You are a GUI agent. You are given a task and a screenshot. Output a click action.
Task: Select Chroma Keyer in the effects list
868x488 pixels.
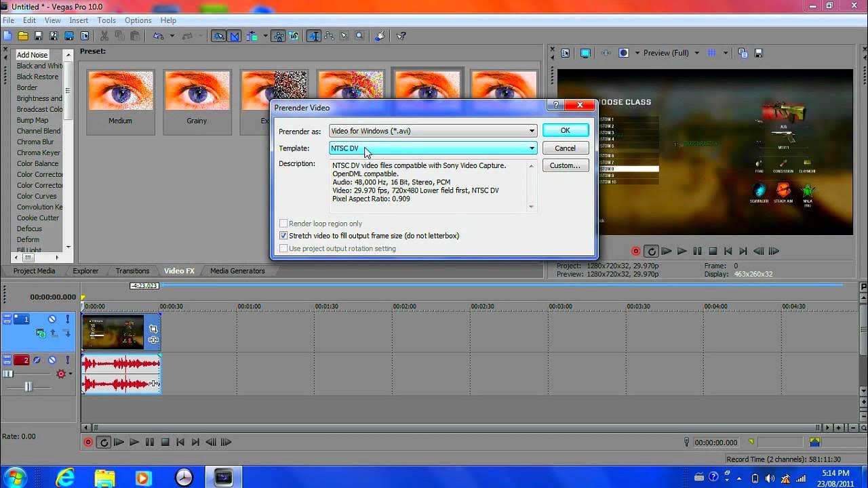pos(39,152)
